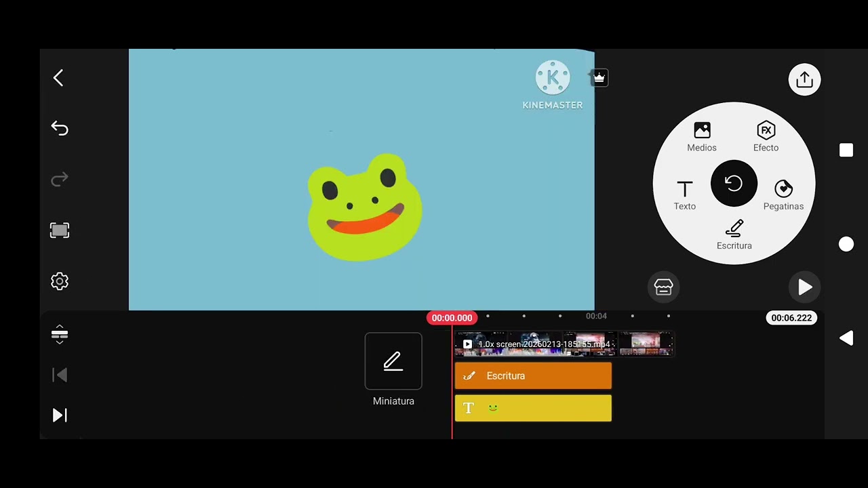Add an Escritura handwriting layer

(734, 235)
